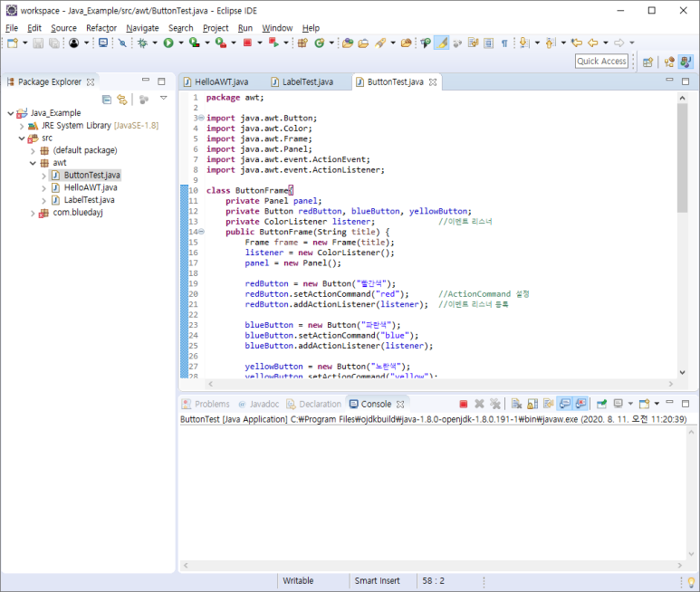Click the Save All icon

(x=54, y=43)
